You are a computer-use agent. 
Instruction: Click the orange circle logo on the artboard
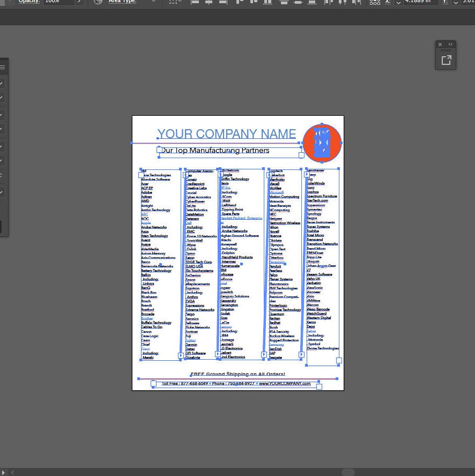click(322, 143)
